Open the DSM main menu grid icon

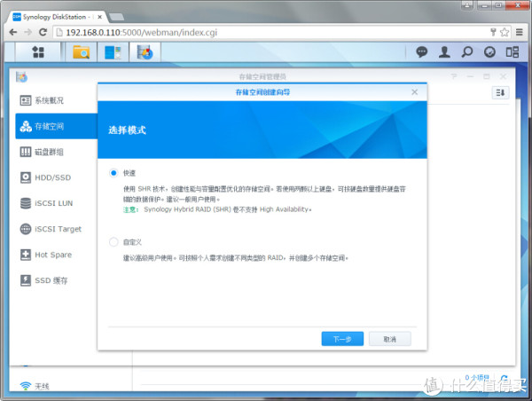click(x=38, y=52)
